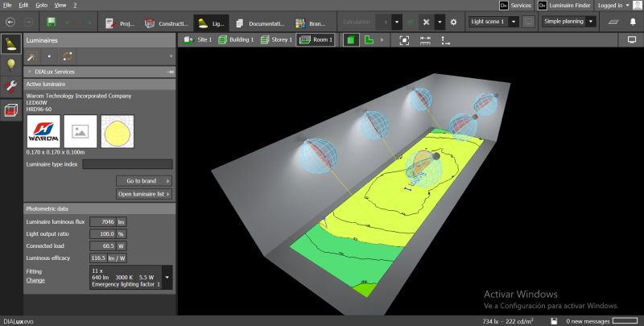Expand the Fitting lamp details dropdown
Image resolution: width=644 pixels, height=326 pixels.
(167, 276)
